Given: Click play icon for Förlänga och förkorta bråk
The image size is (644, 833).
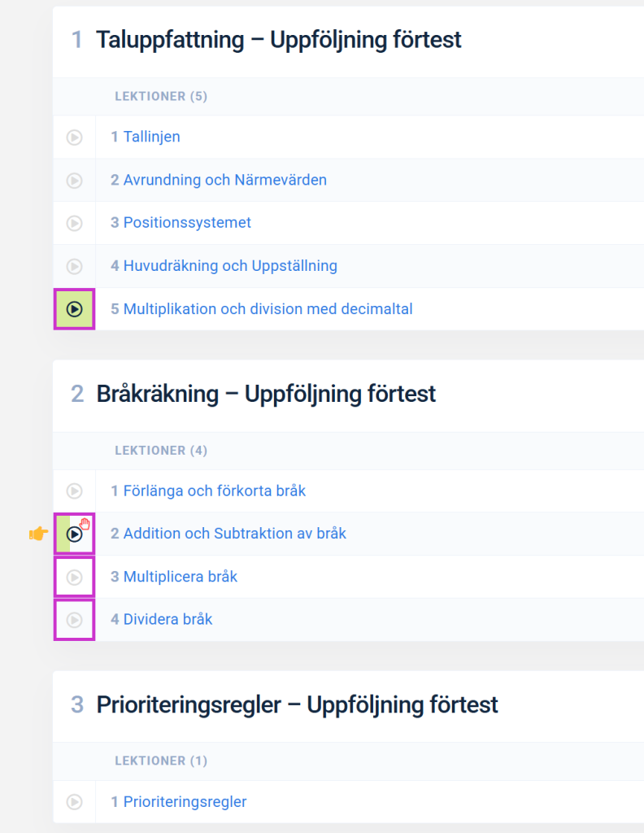Looking at the screenshot, I should [x=74, y=491].
